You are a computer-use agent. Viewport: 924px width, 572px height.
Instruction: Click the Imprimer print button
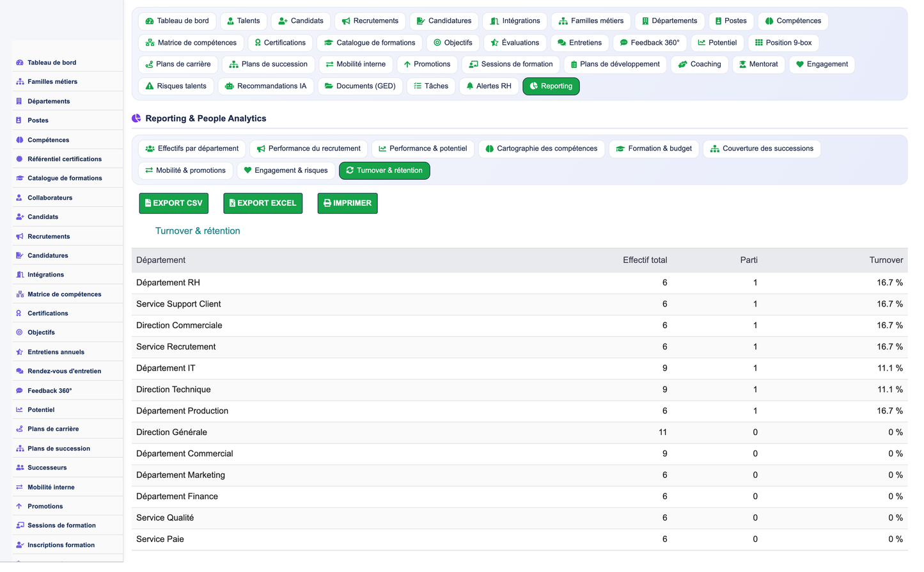(347, 203)
